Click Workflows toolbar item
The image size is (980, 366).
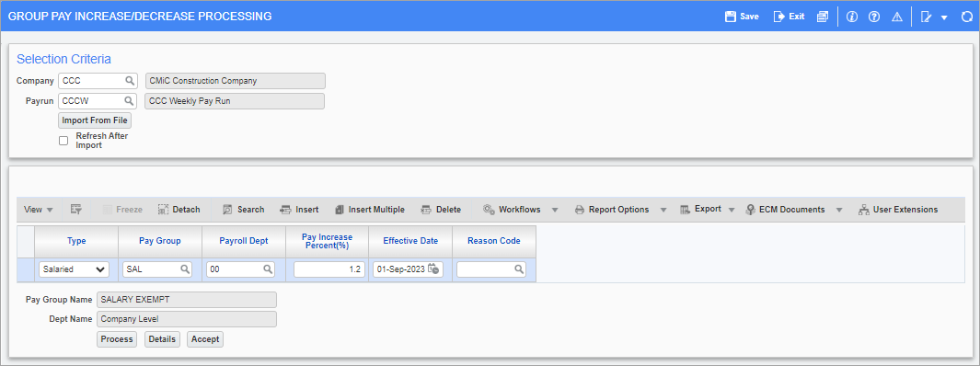coord(512,210)
